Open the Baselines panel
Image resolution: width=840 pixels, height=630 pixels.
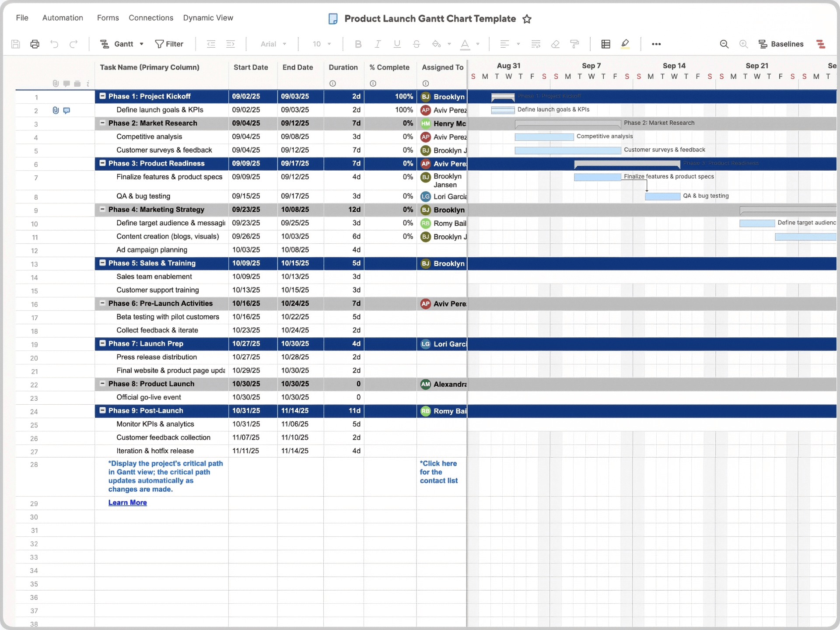tap(782, 44)
